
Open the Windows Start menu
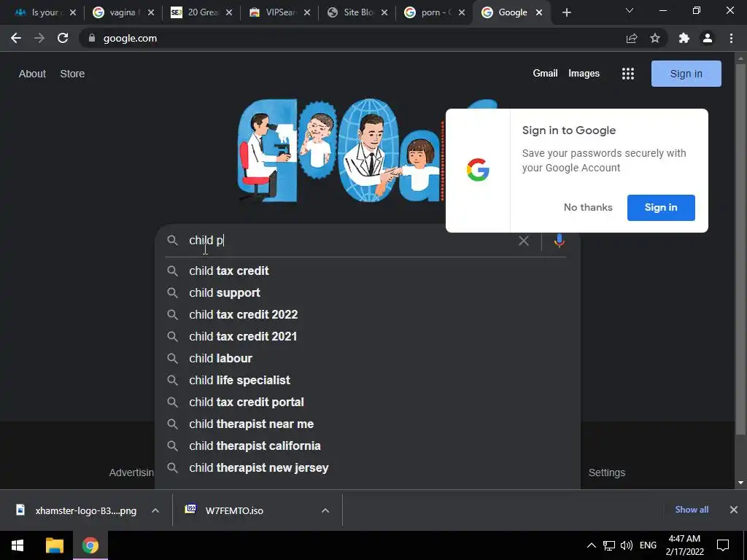[x=18, y=545]
